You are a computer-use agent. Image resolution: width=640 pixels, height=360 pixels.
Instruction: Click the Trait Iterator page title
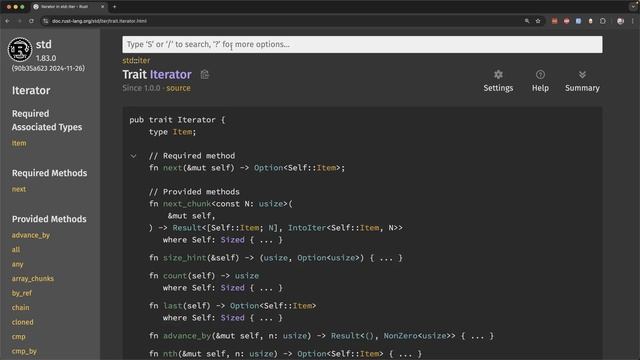coord(157,75)
